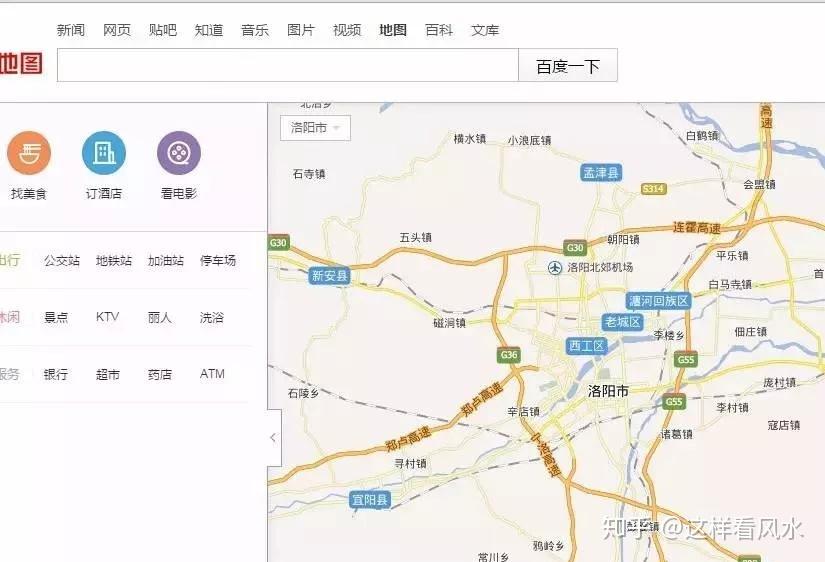This screenshot has width=825, height=562.
Task: Click the 洛阳市 city label on map
Action: (x=608, y=391)
